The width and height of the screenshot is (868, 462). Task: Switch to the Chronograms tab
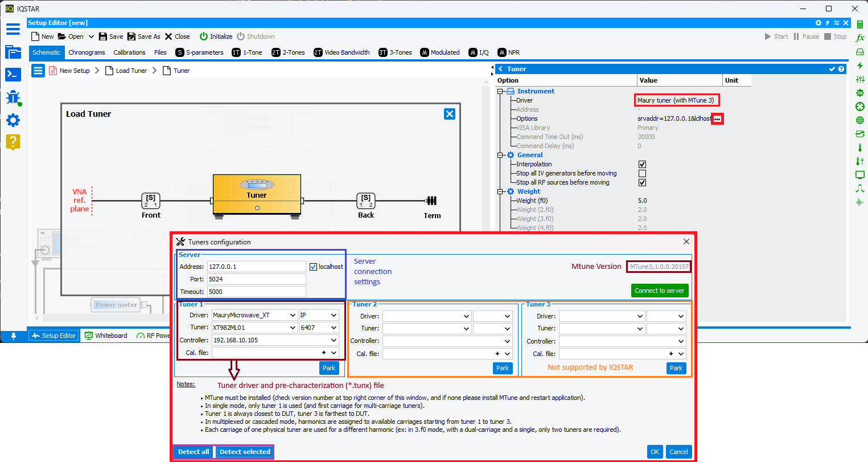[x=87, y=52]
